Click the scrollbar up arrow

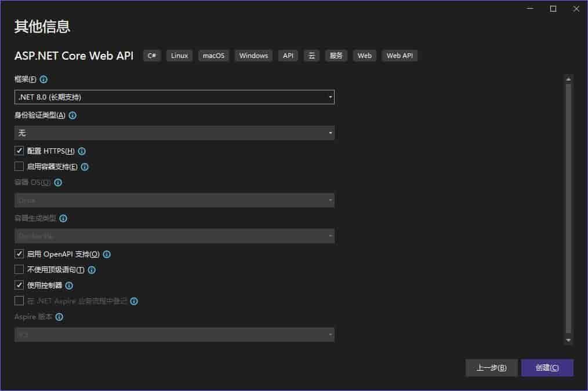(x=568, y=79)
